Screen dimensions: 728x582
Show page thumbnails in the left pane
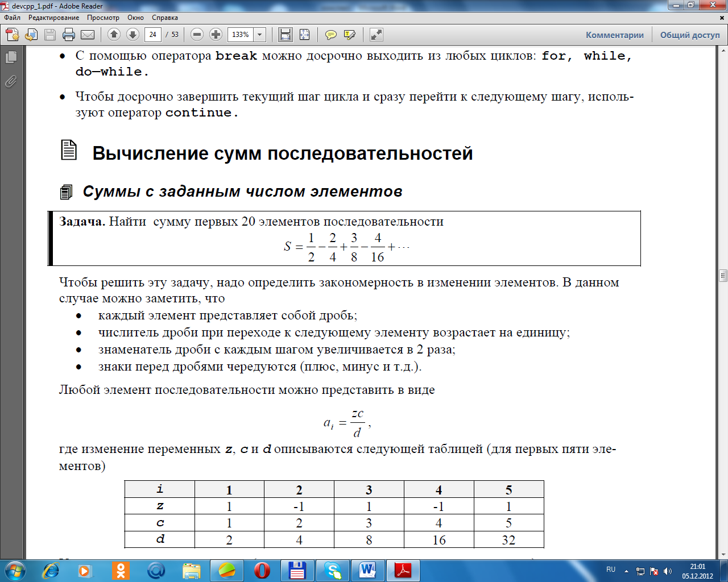point(11,57)
